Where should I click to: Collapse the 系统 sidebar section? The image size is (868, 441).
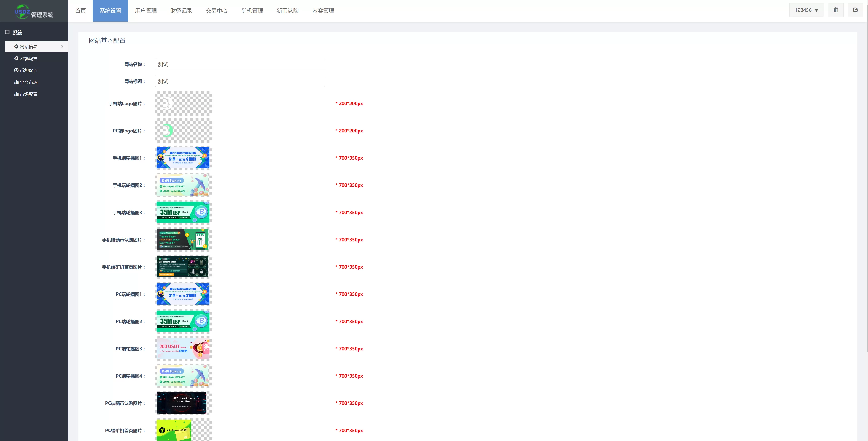pyautogui.click(x=7, y=32)
